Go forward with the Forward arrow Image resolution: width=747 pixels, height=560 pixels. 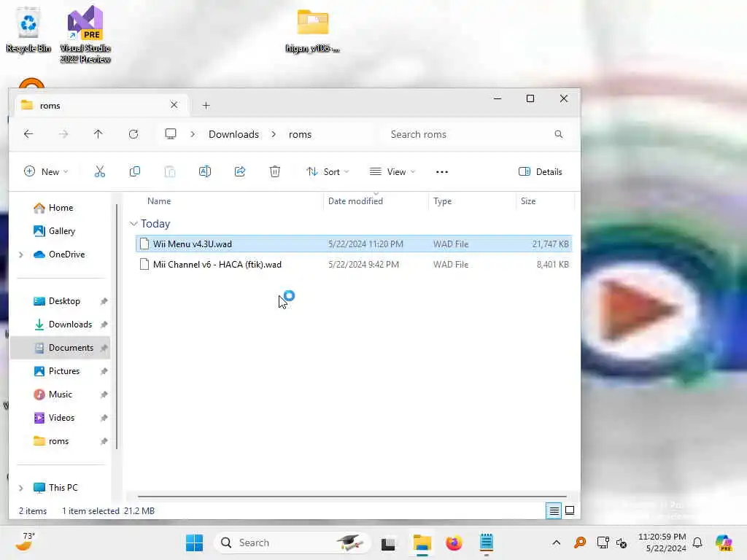[x=63, y=134]
